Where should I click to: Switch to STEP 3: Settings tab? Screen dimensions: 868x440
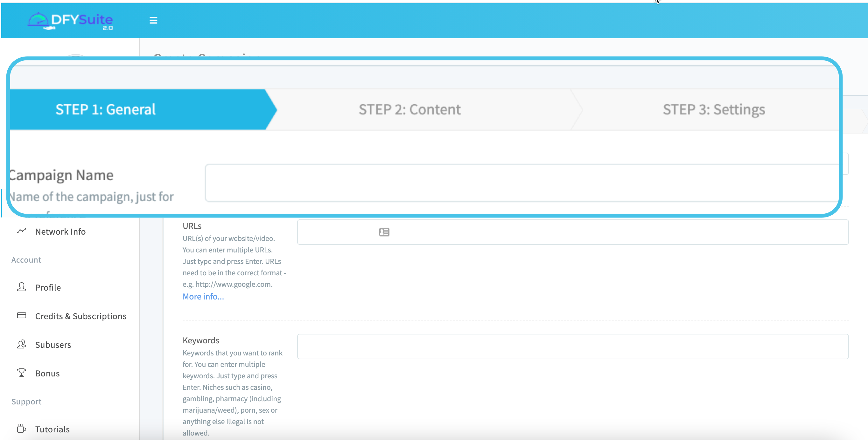tap(714, 109)
